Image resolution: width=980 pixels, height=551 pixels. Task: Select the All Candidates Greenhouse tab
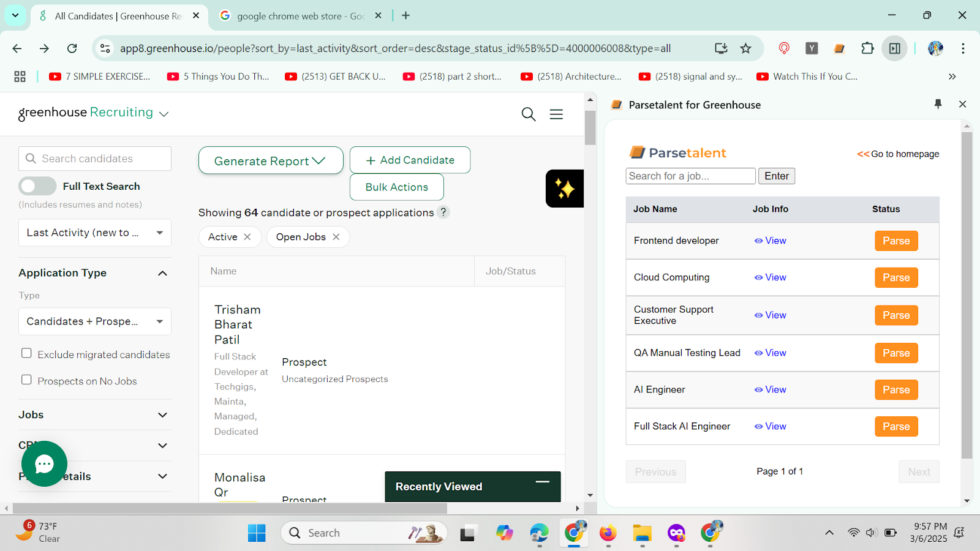118,16
